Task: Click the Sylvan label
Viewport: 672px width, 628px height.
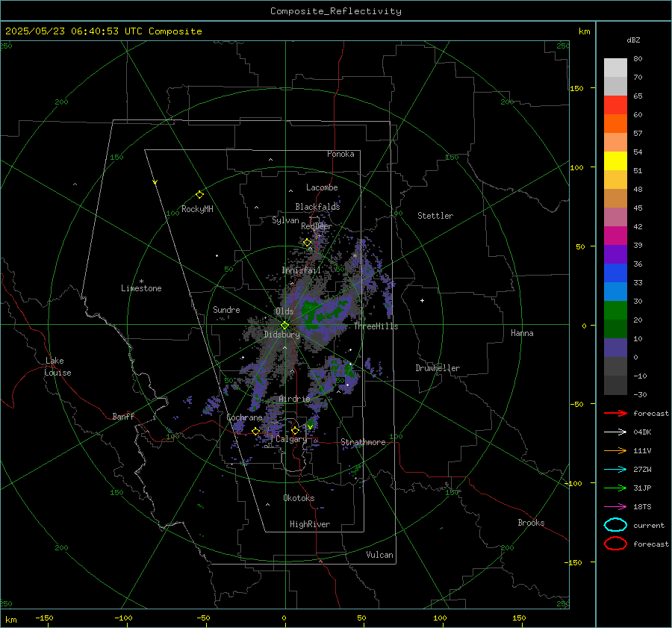Action: click(285, 220)
